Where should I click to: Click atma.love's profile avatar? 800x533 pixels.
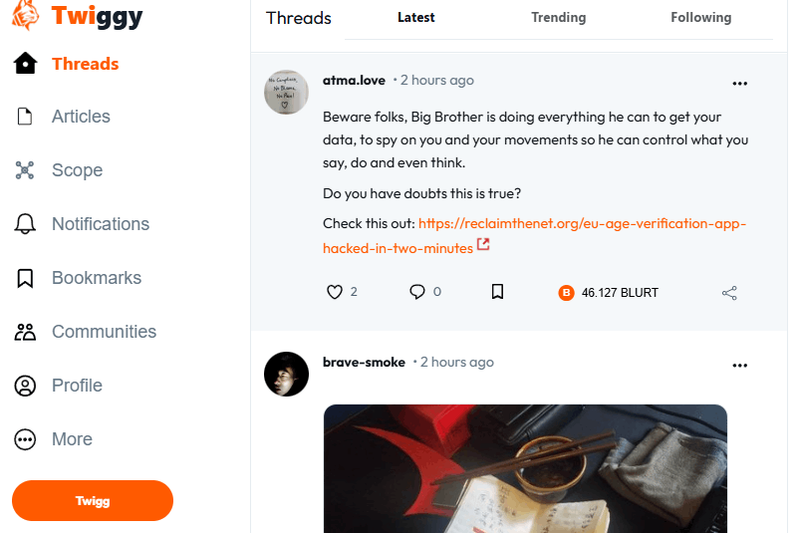click(x=284, y=92)
